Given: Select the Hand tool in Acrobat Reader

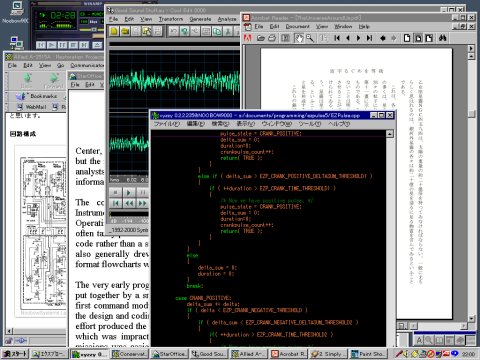Looking at the screenshot, I should click(298, 38).
